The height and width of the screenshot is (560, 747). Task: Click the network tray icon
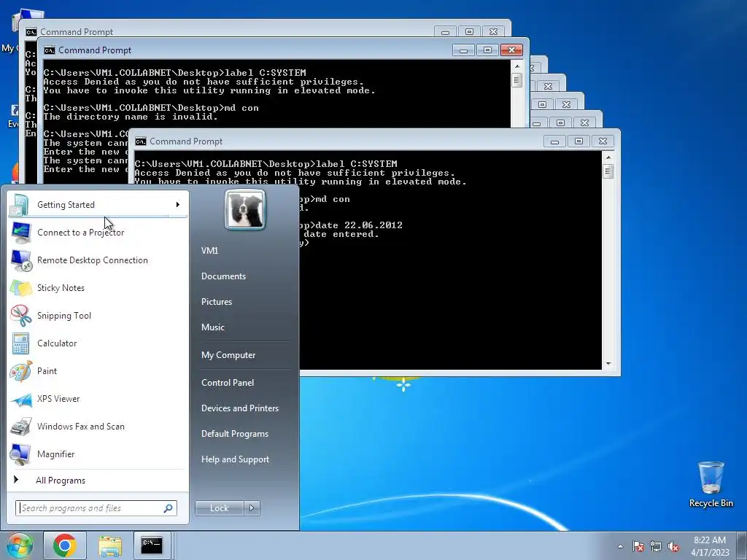pos(656,546)
